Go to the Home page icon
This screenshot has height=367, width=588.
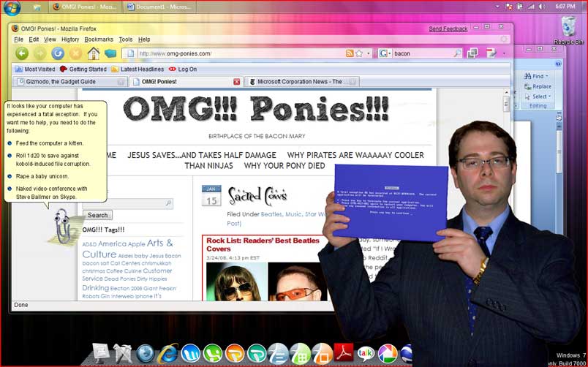click(x=94, y=53)
